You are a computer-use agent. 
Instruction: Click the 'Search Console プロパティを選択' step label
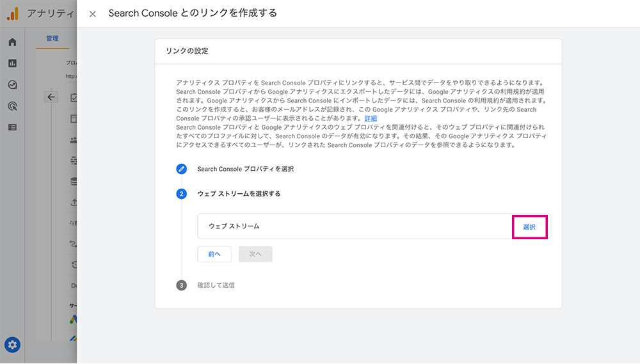246,169
